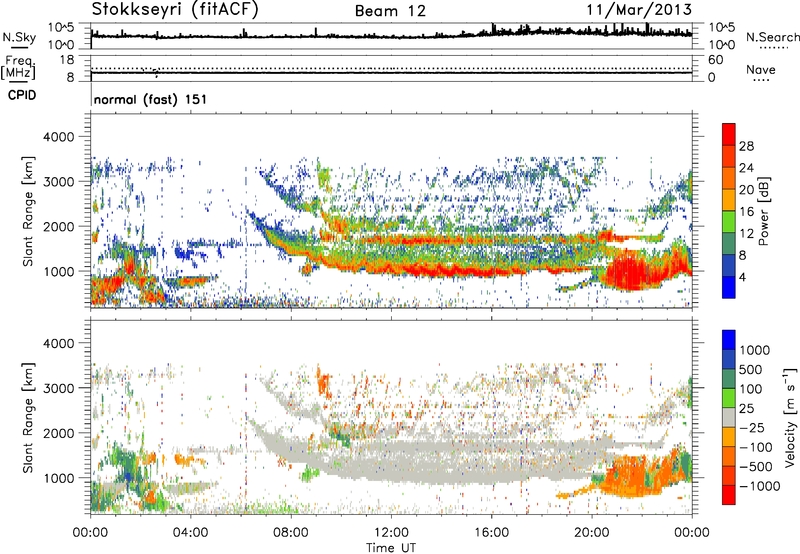The width and height of the screenshot is (800, 554).
Task: Click the blue top of the velocity colorbar
Action: click(x=729, y=340)
